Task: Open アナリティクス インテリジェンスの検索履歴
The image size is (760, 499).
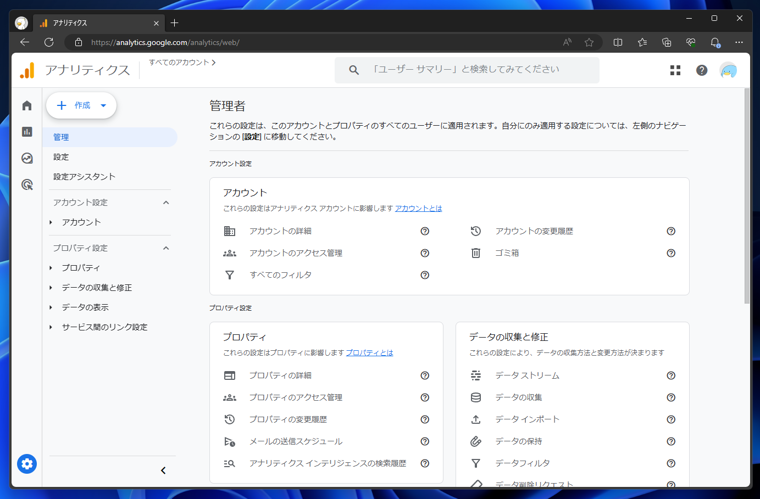Action: point(328,463)
